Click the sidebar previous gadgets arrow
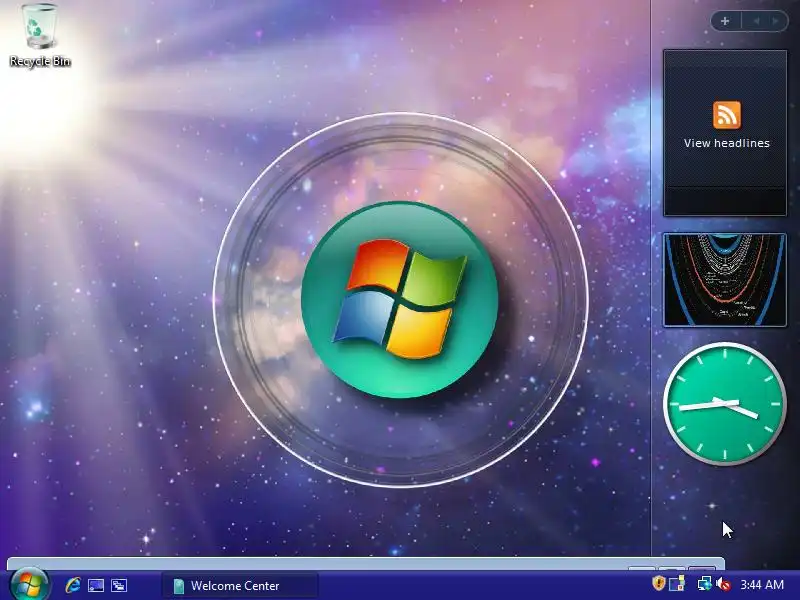 point(756,21)
